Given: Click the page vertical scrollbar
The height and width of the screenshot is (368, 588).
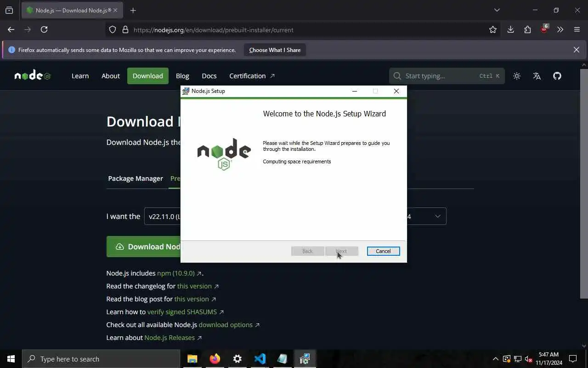Looking at the screenshot, I should [x=584, y=184].
